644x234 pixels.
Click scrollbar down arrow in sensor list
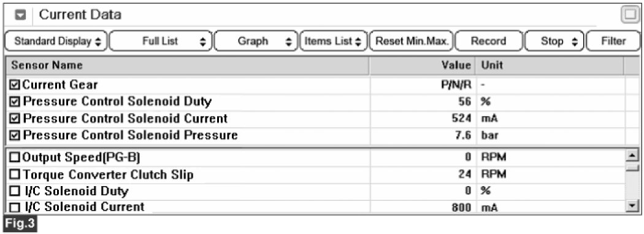(634, 206)
